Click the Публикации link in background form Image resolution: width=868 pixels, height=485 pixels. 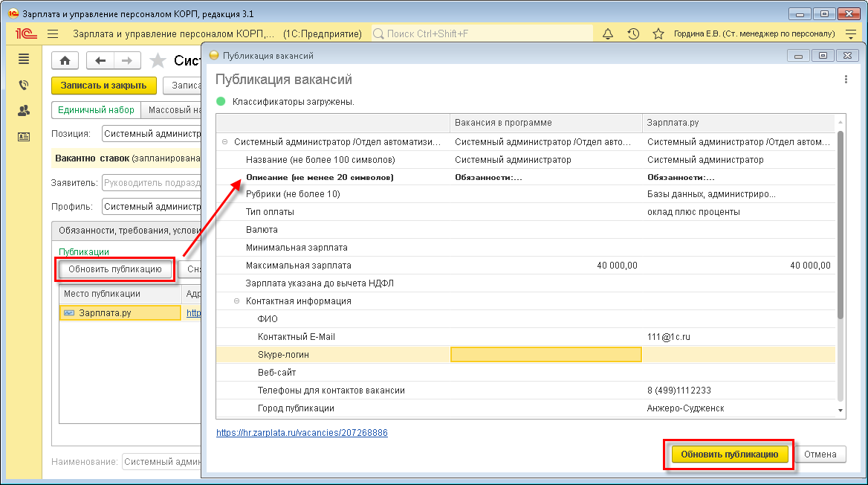[x=84, y=251]
